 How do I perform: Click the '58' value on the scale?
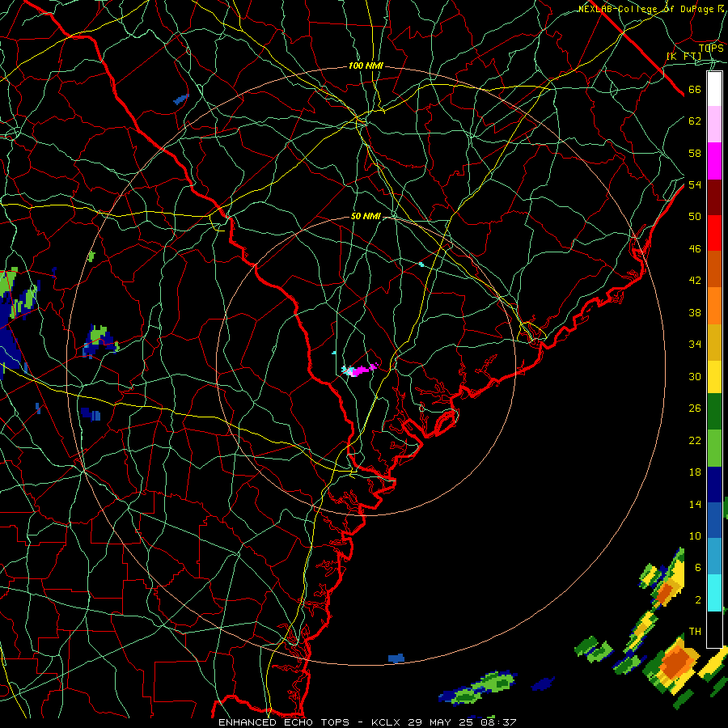[695, 153]
